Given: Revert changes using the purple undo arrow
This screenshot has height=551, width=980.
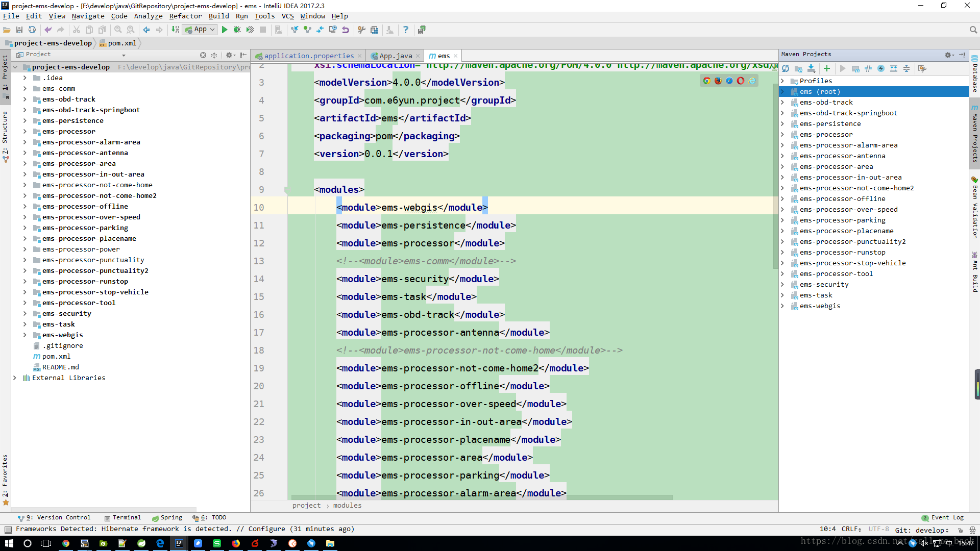Looking at the screenshot, I should [346, 30].
